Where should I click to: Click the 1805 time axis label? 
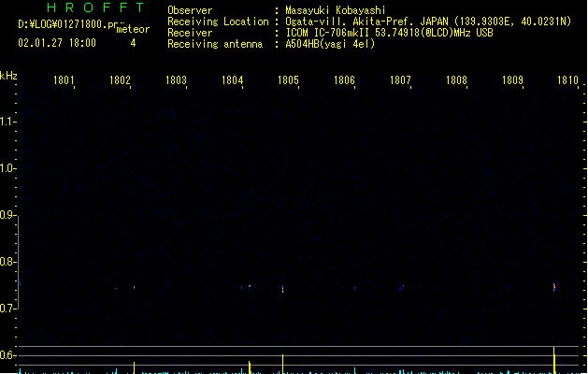[x=288, y=80]
